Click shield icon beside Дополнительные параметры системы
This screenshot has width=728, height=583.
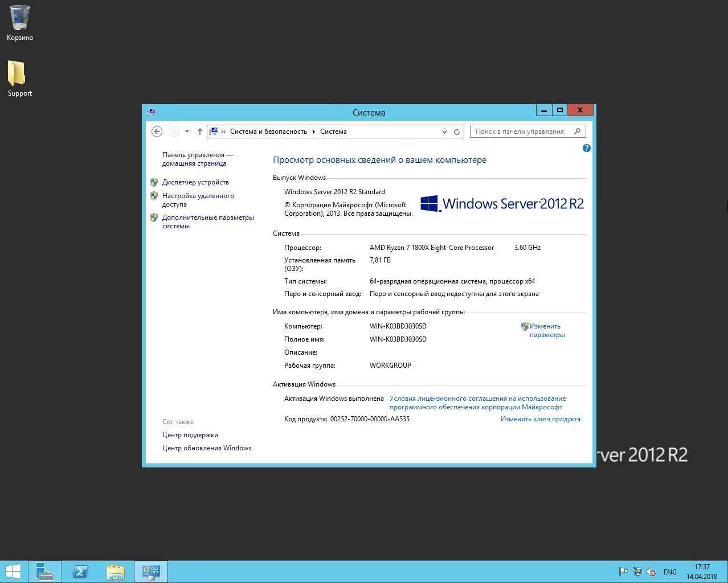point(154,217)
